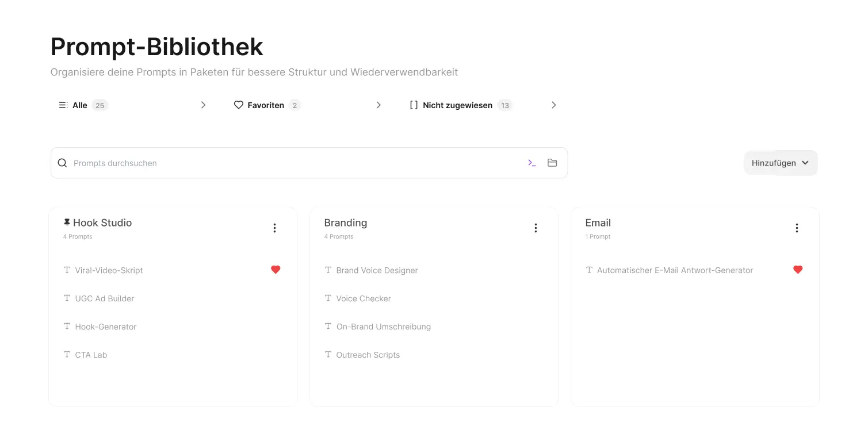Click the T icon next to Viral-Video-Skript
This screenshot has height=441, width=868.
coord(67,270)
